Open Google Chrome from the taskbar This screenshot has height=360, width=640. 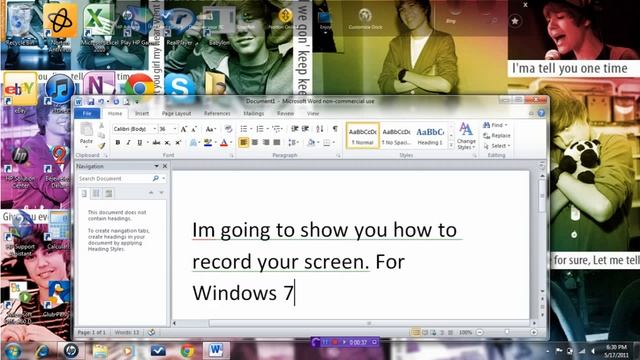click(187, 351)
